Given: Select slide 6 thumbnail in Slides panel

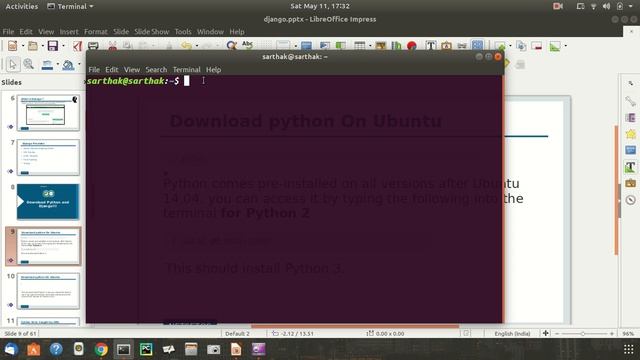Looking at the screenshot, I should pyautogui.click(x=48, y=113).
